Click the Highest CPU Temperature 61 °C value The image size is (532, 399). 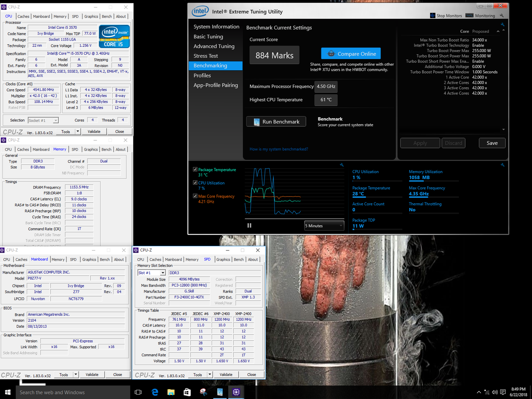coord(326,100)
